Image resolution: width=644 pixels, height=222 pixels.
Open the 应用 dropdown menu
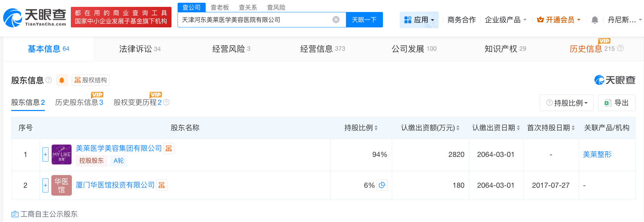(x=419, y=20)
